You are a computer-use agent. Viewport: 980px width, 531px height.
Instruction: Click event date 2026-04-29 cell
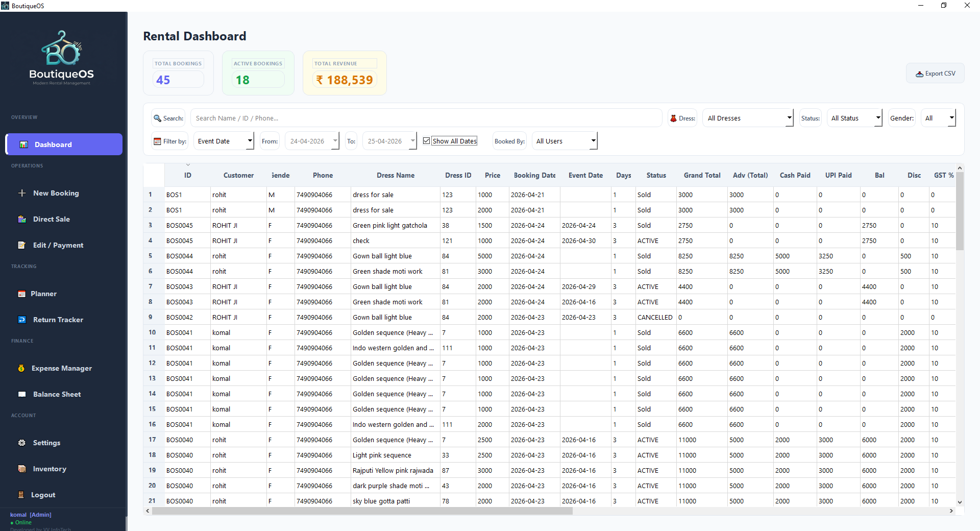585,286
